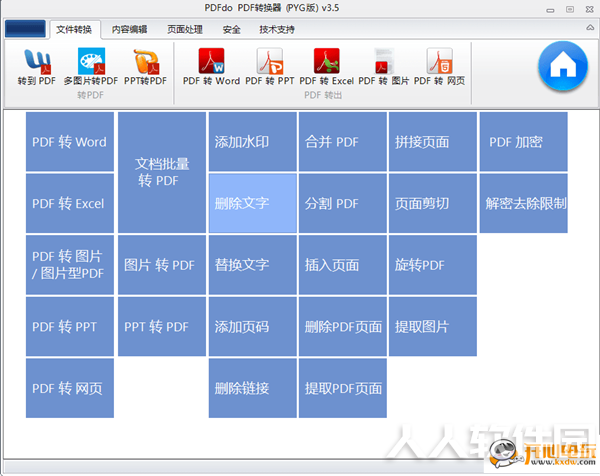Click the 插入页面 tile
This screenshot has width=600, height=476.
tap(343, 265)
